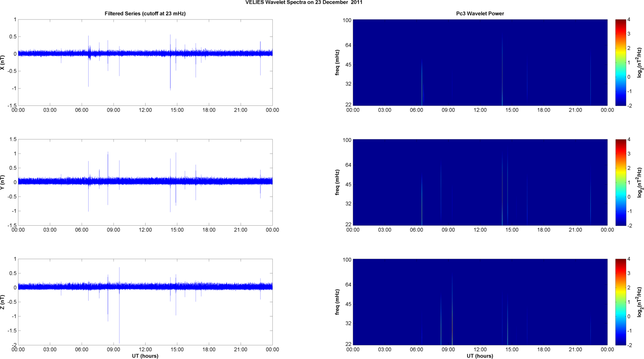Click the X (nT) filtered series plot area
Screen dimensions: 644x359
[145, 62]
